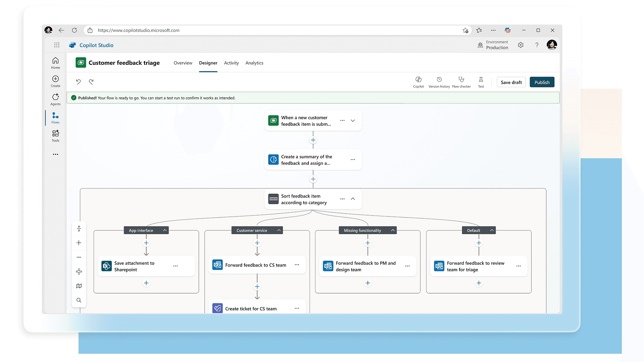Click the Save draft button
This screenshot has width=644, height=362.
coord(511,82)
